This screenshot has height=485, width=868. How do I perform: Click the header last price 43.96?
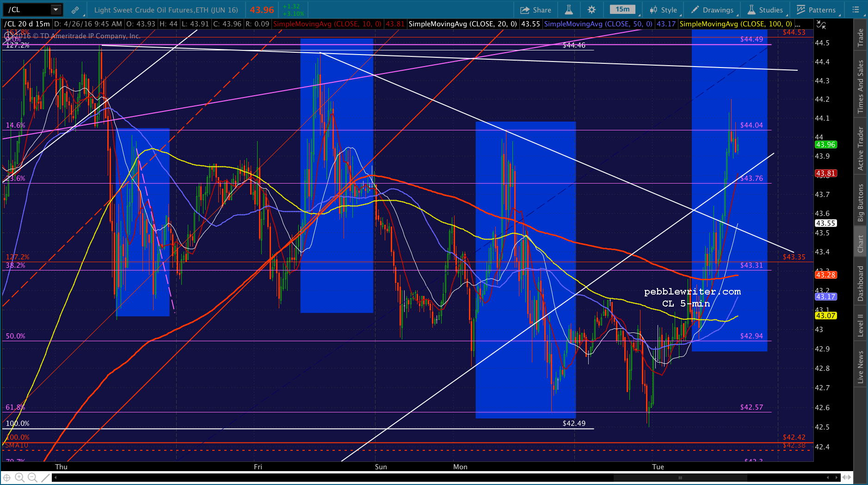coord(262,10)
